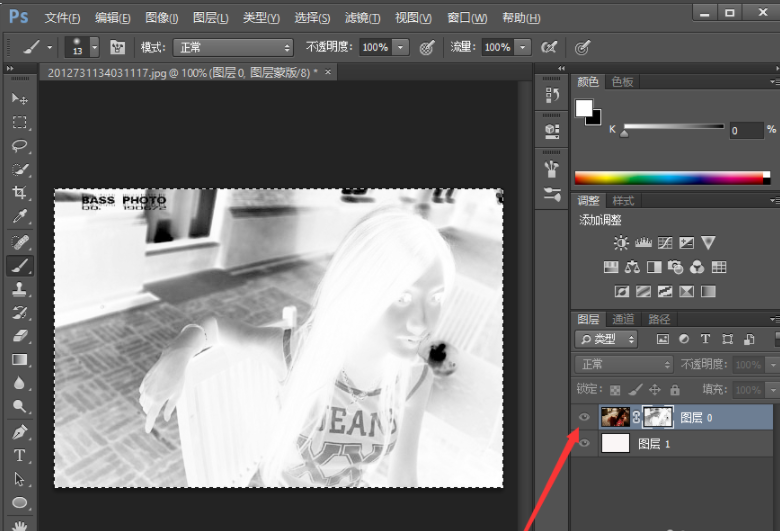Open the layer blend mode 正常 dropdown
Image resolution: width=780 pixels, height=531 pixels.
pyautogui.click(x=626, y=365)
